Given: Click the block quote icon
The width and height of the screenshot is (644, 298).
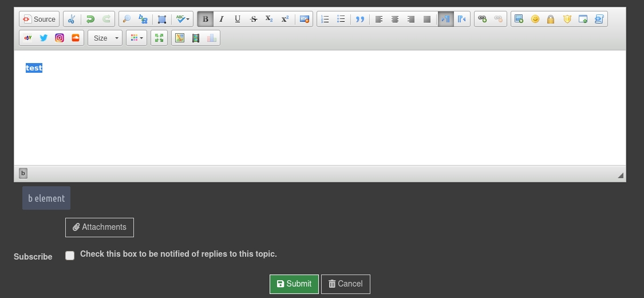Looking at the screenshot, I should coord(360,19).
